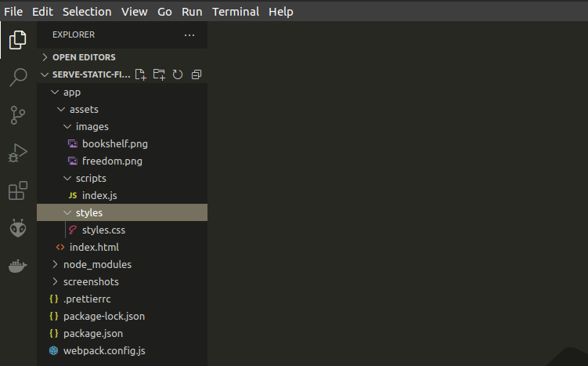Open the Docker view icon
Screen dimensions: 588x366
click(18, 266)
